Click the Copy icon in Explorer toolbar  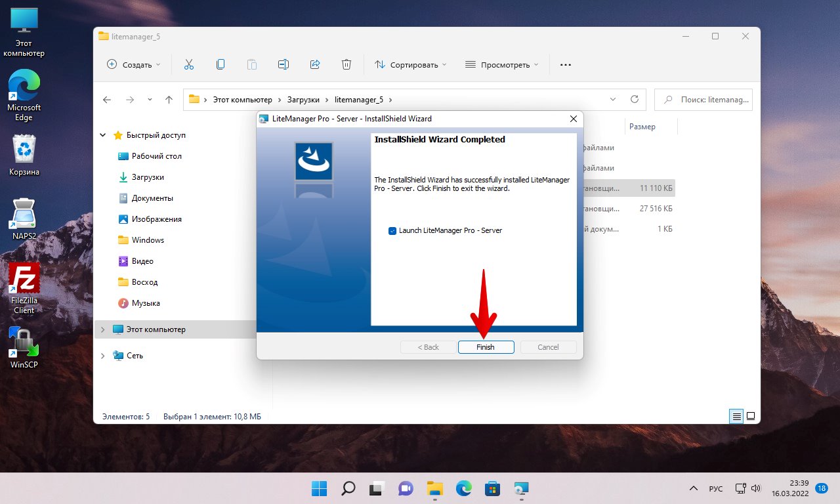[x=220, y=64]
